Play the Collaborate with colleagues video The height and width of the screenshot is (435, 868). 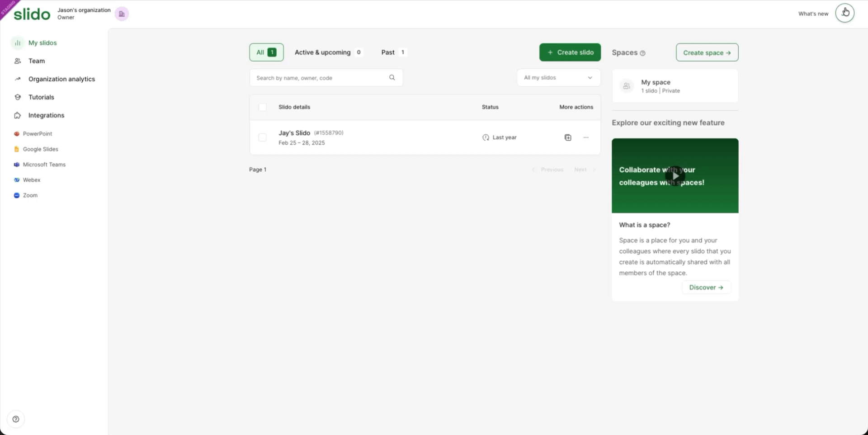[x=675, y=176]
